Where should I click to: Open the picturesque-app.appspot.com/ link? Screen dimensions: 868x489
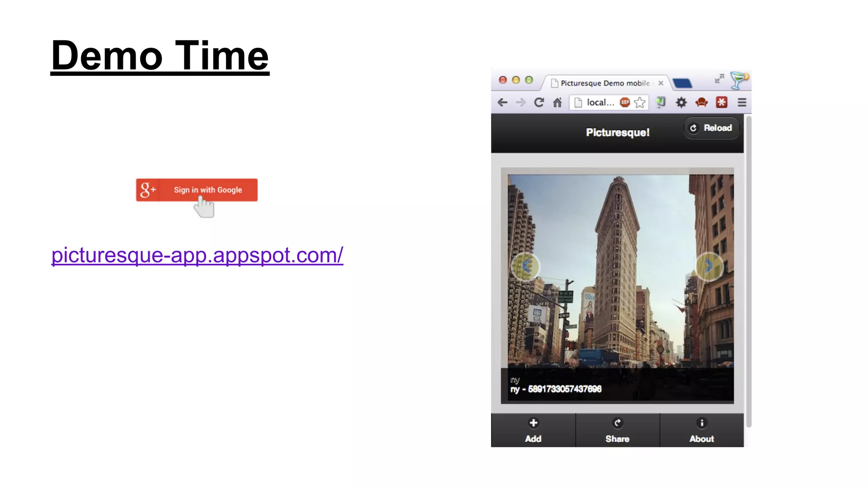pyautogui.click(x=197, y=255)
